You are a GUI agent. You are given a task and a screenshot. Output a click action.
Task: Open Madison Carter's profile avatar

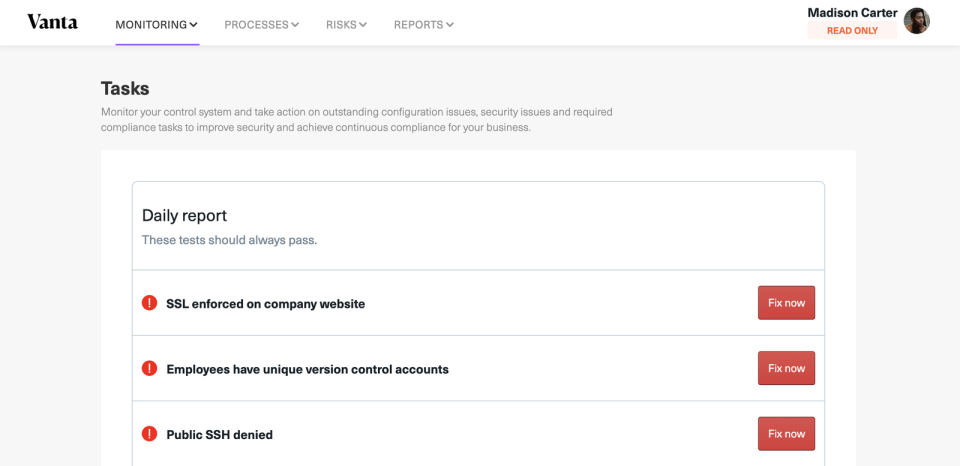point(917,21)
